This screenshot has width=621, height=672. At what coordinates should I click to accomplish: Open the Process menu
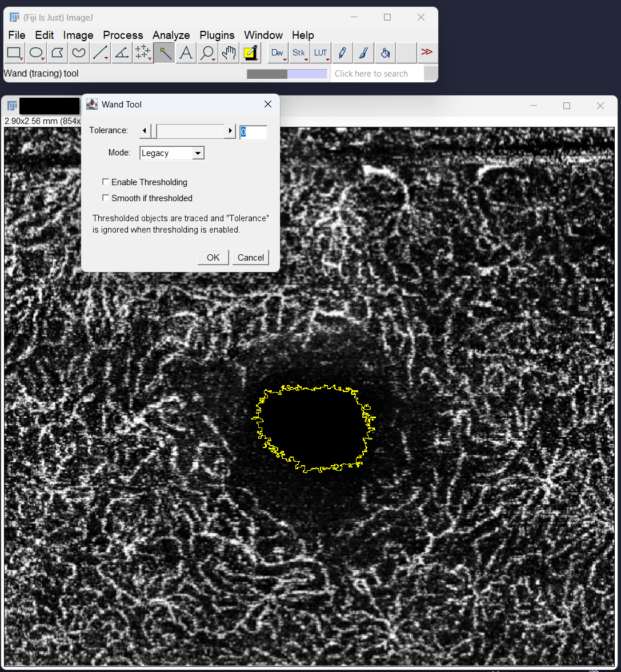coord(123,35)
